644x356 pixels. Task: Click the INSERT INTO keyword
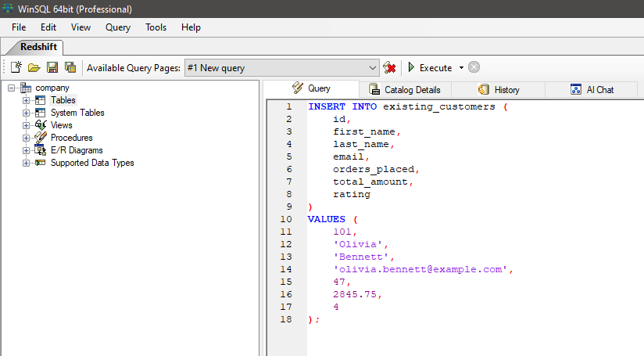tap(342, 106)
